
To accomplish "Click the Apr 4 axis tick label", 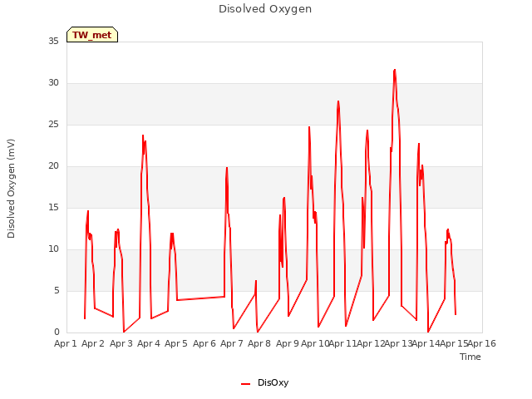I will point(149,343).
